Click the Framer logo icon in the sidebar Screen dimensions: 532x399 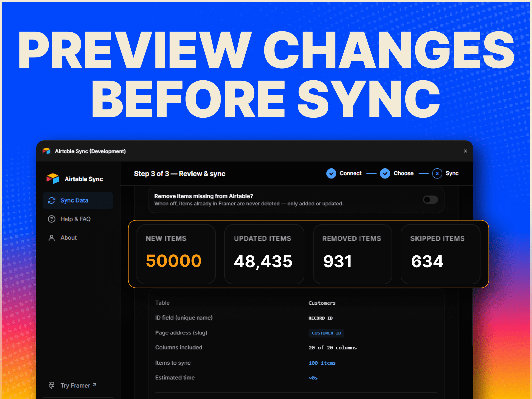[x=52, y=385]
